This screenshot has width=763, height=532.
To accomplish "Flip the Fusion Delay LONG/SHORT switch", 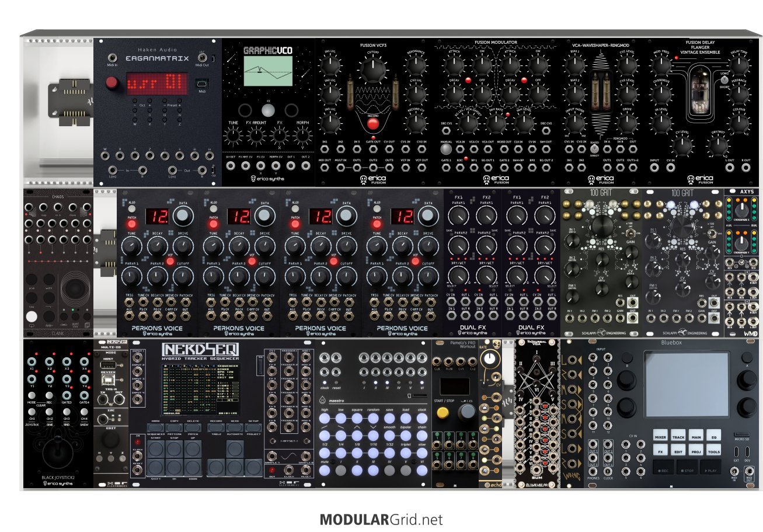I will (x=724, y=79).
